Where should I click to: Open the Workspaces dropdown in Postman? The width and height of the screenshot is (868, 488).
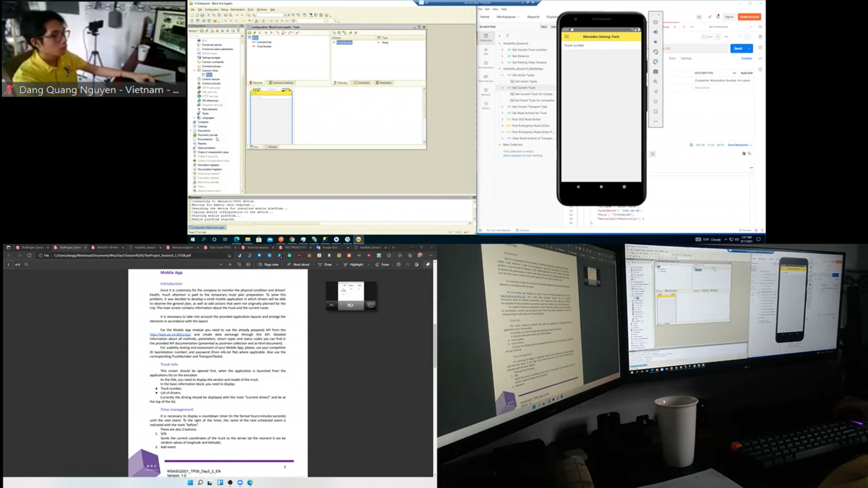pos(508,17)
